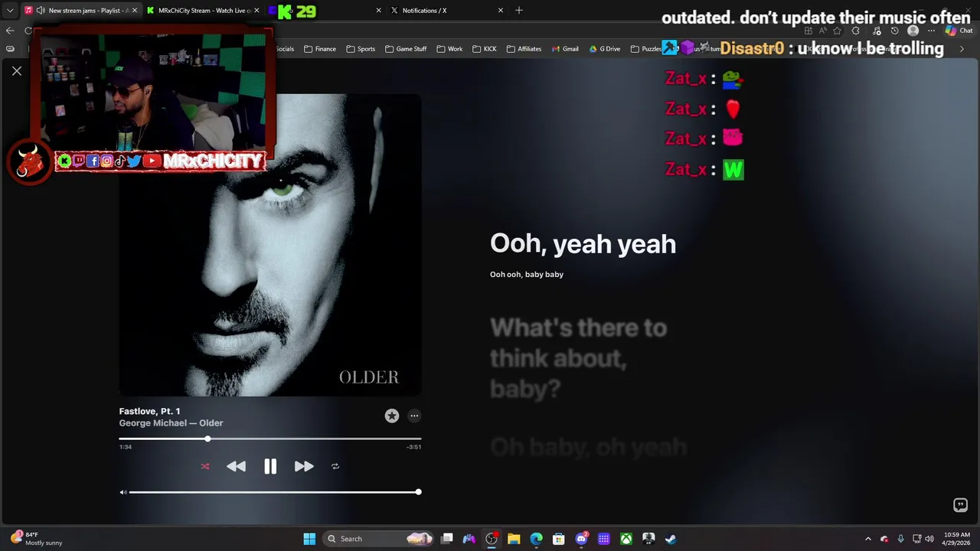The image size is (980, 551).
Task: Open the Puzzles bookmarks folder
Action: pyautogui.click(x=645, y=49)
